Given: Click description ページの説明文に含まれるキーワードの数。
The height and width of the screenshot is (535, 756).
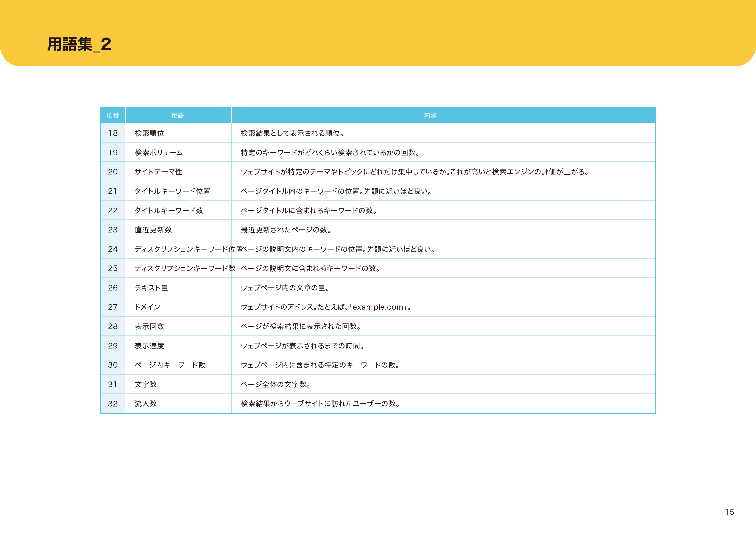Looking at the screenshot, I should point(310,268).
